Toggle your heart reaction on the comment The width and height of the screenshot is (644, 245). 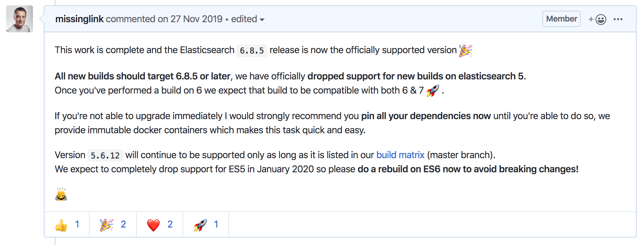coord(159,224)
